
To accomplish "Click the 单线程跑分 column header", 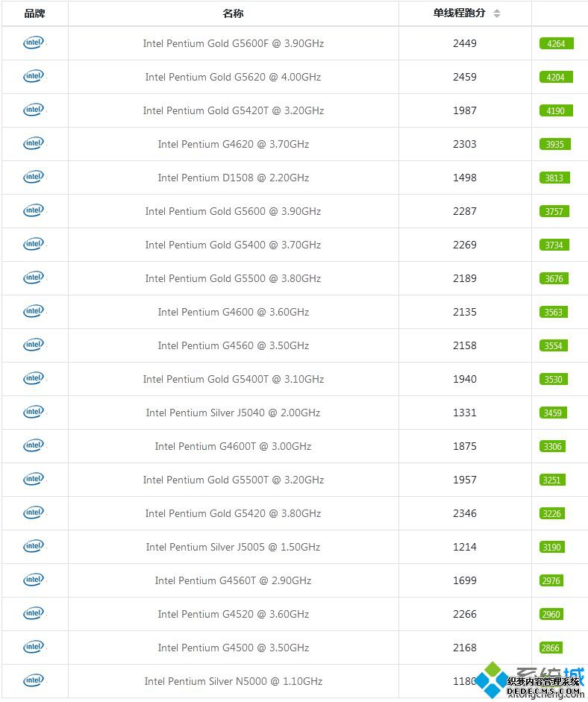I will tap(460, 13).
